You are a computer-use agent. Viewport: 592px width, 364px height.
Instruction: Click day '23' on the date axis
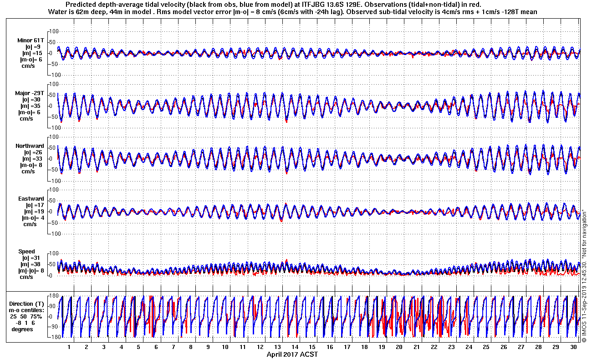(452, 347)
